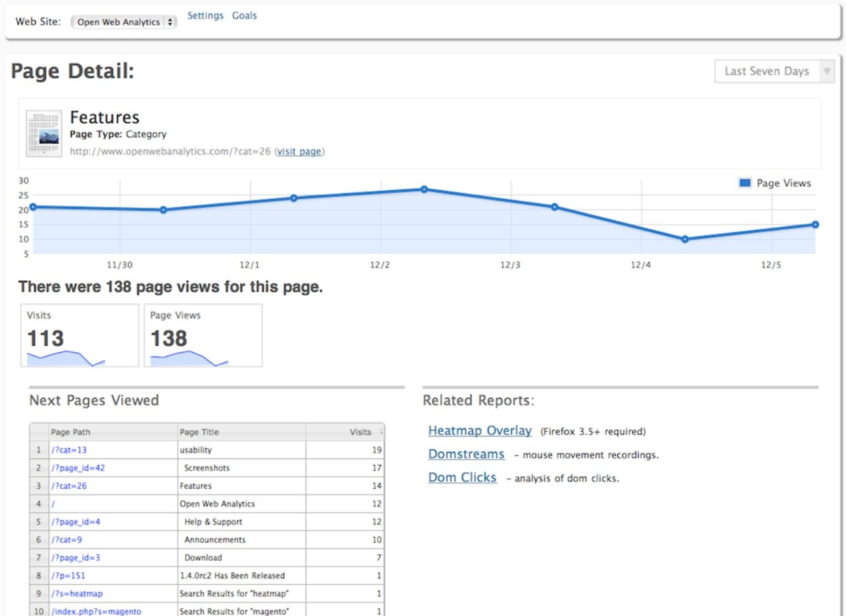Image resolution: width=846 pixels, height=616 pixels.
Task: Open the Web Site selector dropdown
Action: (x=124, y=22)
